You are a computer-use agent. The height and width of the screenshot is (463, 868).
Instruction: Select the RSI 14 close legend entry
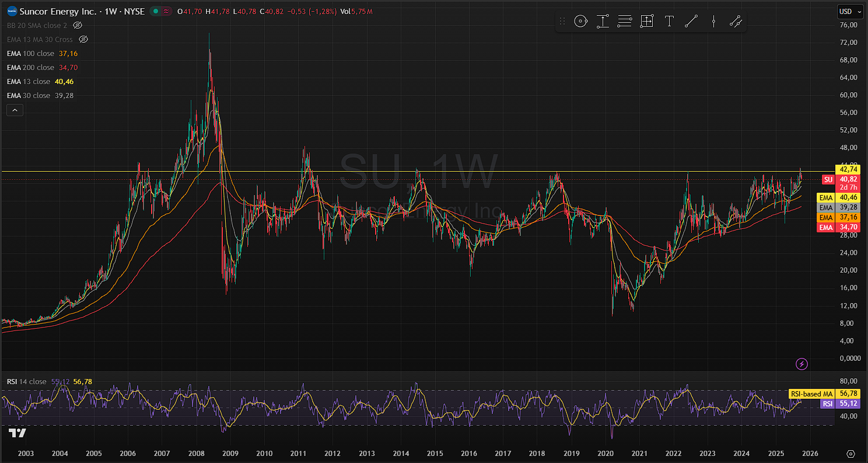point(50,382)
